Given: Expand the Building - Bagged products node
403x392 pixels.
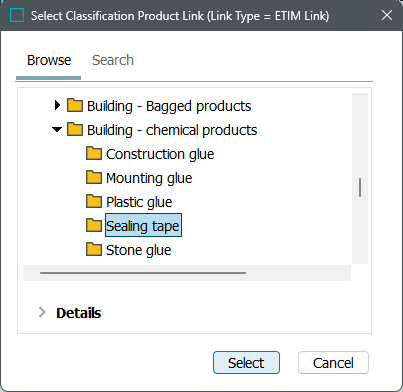Looking at the screenshot, I should tap(57, 105).
